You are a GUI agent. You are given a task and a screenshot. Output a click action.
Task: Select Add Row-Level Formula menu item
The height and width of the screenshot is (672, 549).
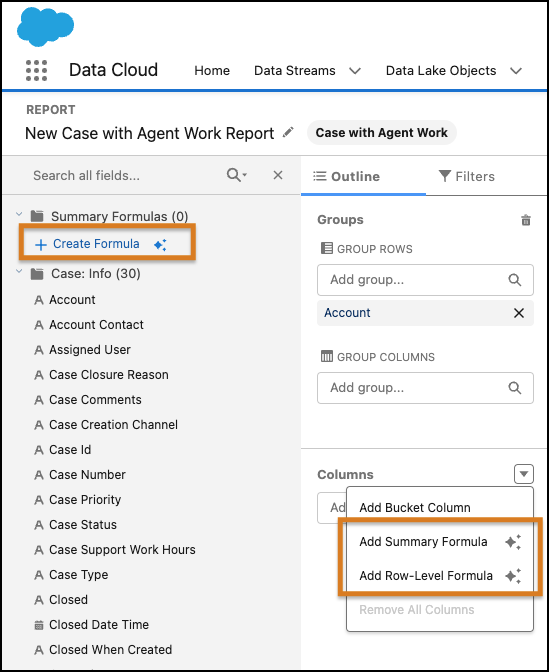[440, 576]
